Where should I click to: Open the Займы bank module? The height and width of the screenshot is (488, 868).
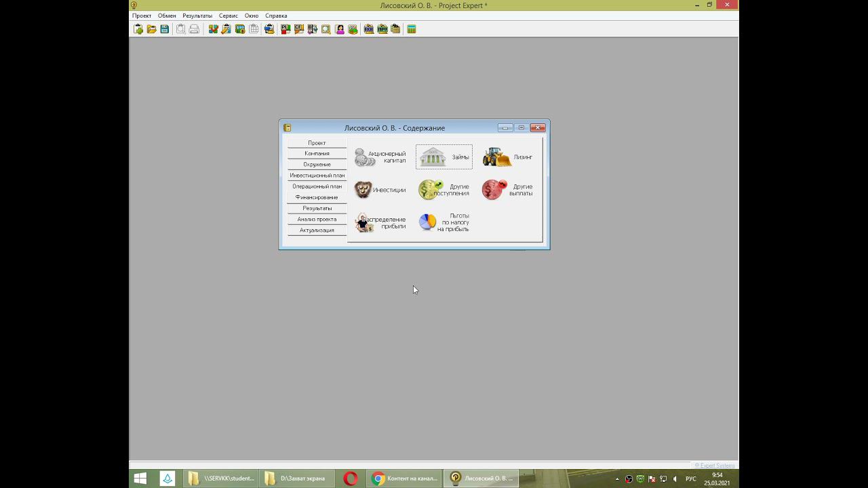click(x=444, y=157)
